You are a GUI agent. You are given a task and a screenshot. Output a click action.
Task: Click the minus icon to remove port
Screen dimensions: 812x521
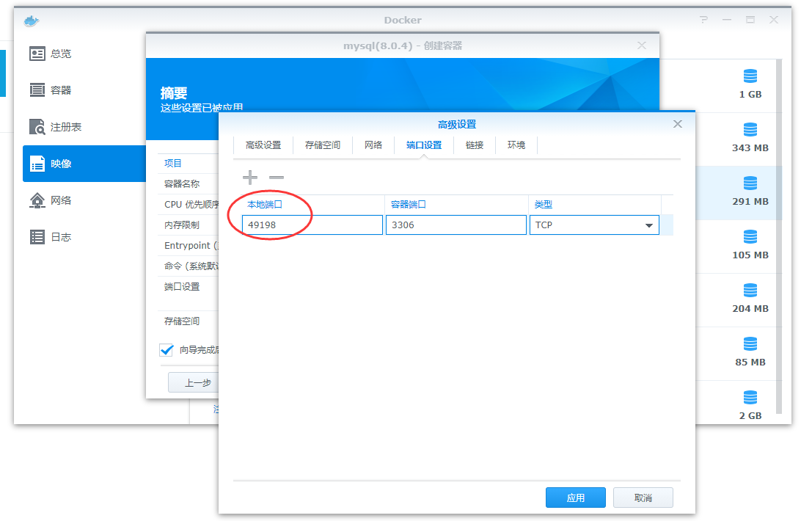[277, 178]
